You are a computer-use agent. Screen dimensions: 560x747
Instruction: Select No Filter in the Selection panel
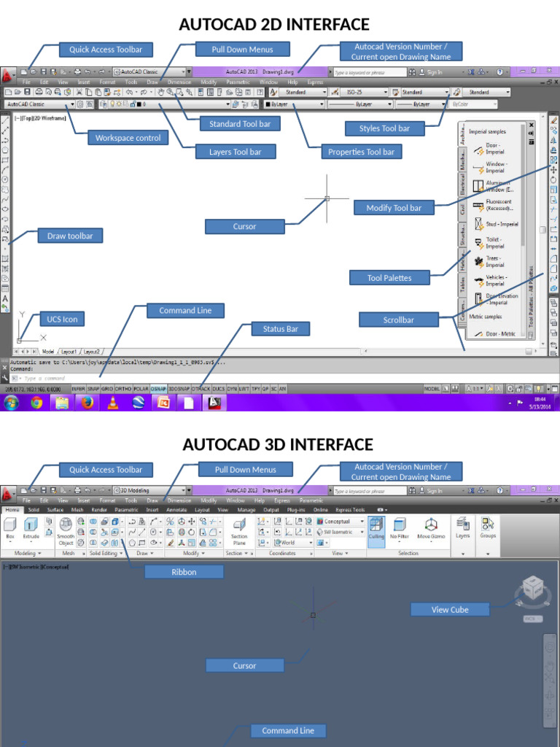[400, 529]
